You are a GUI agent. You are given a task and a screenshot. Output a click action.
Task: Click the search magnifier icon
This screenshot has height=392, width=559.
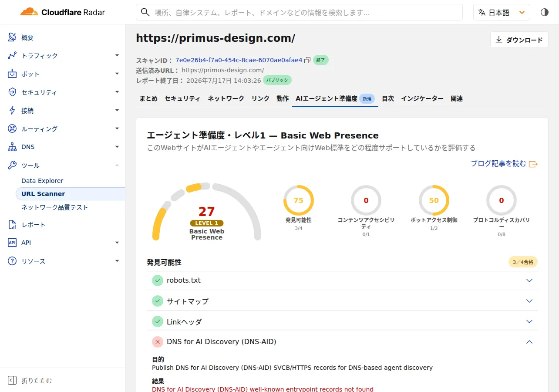tap(146, 13)
